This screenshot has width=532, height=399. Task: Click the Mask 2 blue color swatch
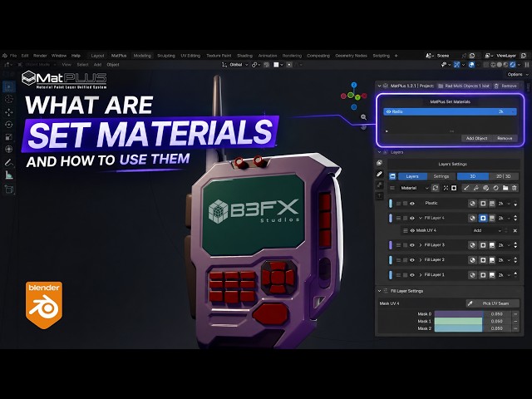click(x=458, y=328)
